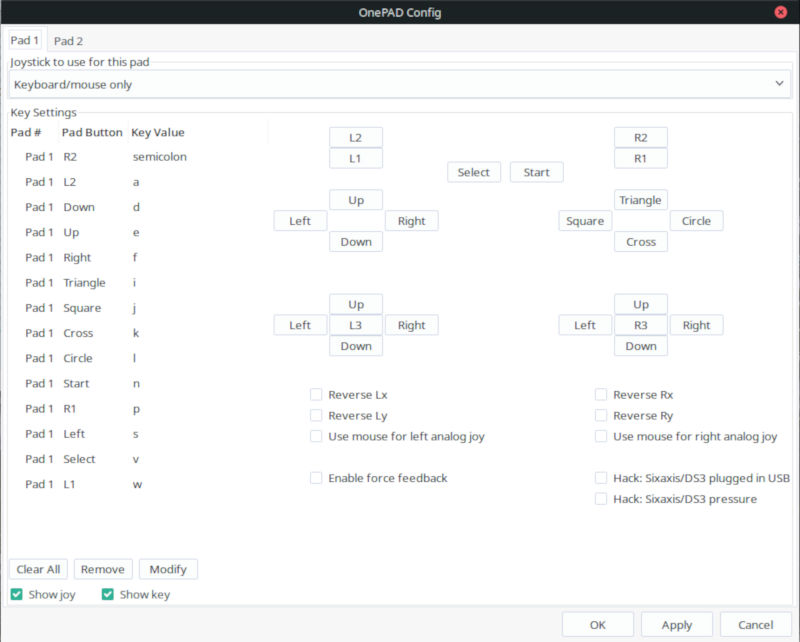Select the Triangle key row in list
800x642 pixels.
coord(84,283)
